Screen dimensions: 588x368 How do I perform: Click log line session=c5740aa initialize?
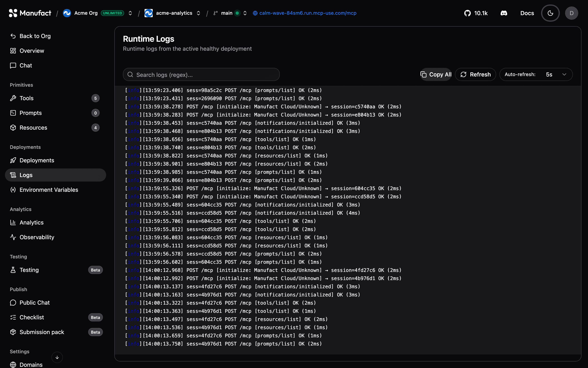(x=263, y=107)
